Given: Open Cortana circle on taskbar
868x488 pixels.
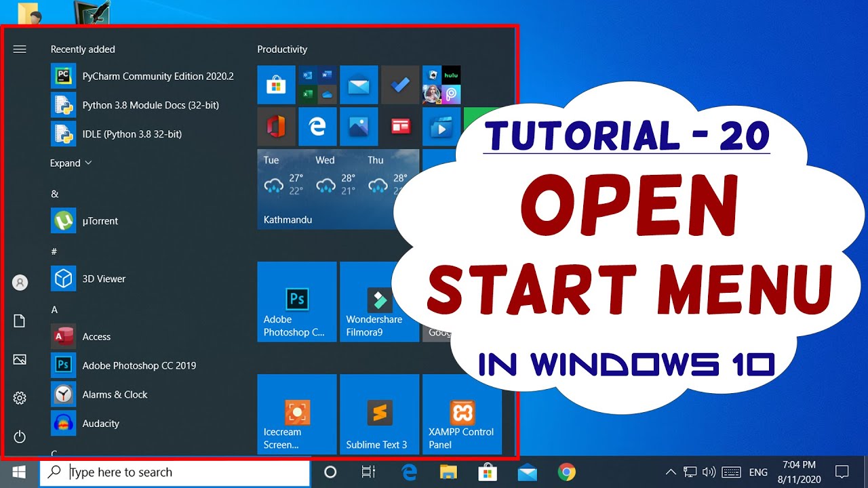Looking at the screenshot, I should click(330, 472).
